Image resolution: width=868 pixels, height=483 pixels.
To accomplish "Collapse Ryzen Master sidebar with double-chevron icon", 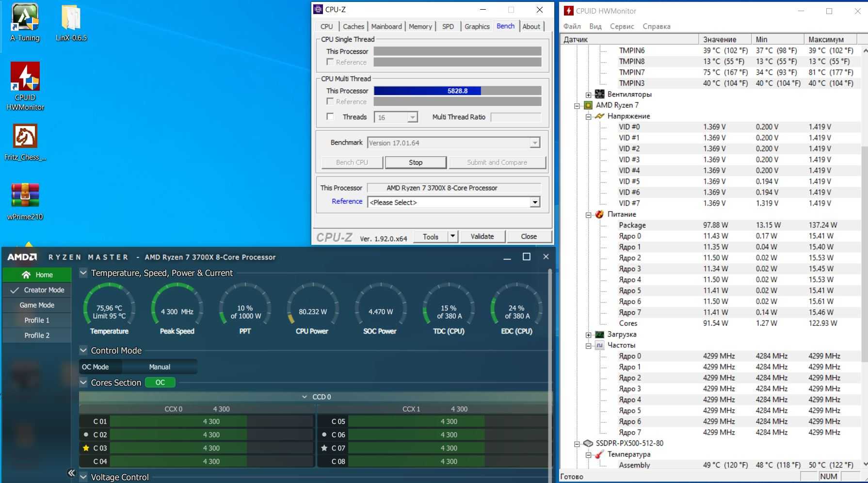I will (71, 473).
